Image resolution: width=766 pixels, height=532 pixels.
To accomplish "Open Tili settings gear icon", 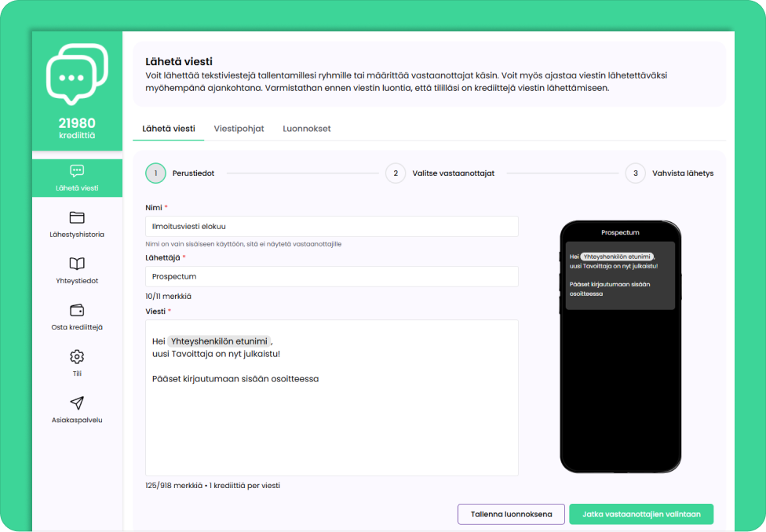I will [77, 357].
